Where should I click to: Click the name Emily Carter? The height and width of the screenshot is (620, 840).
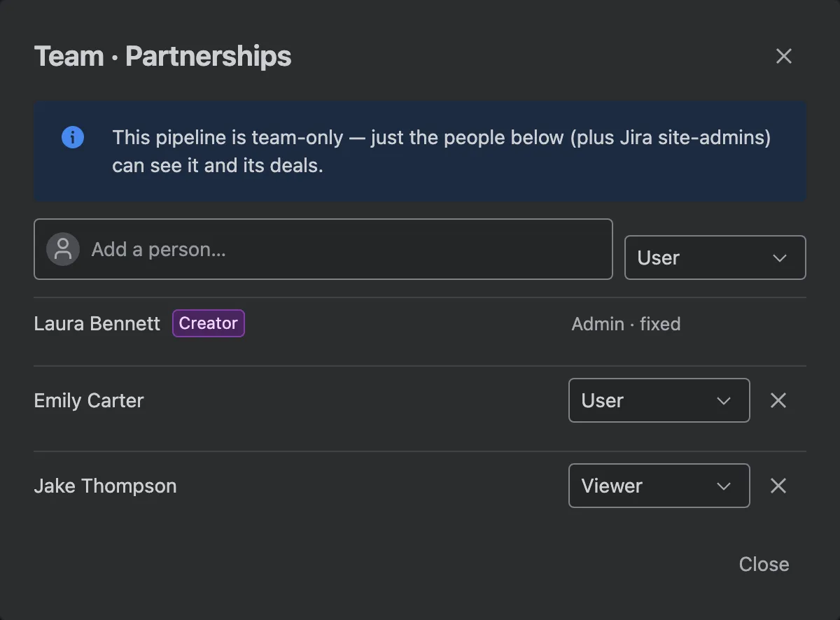[x=89, y=401]
